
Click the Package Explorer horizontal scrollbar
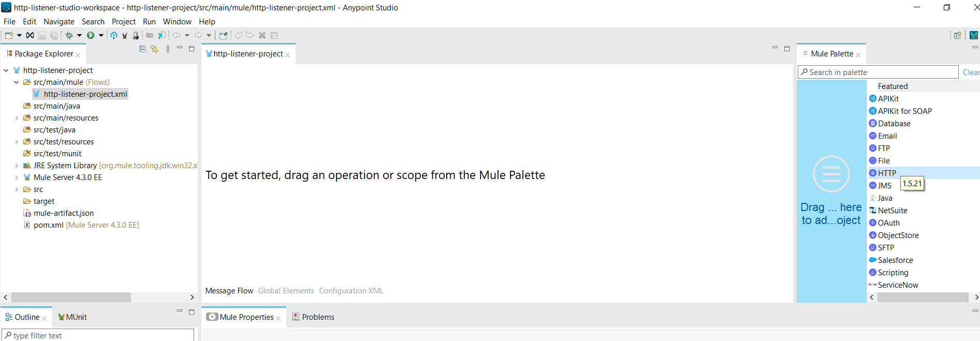pyautogui.click(x=71, y=298)
